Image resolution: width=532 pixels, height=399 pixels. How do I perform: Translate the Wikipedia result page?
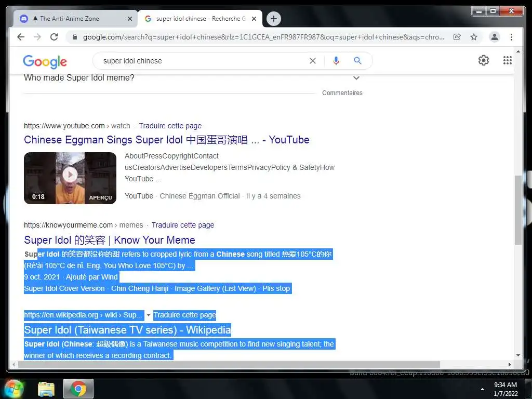tap(184, 315)
